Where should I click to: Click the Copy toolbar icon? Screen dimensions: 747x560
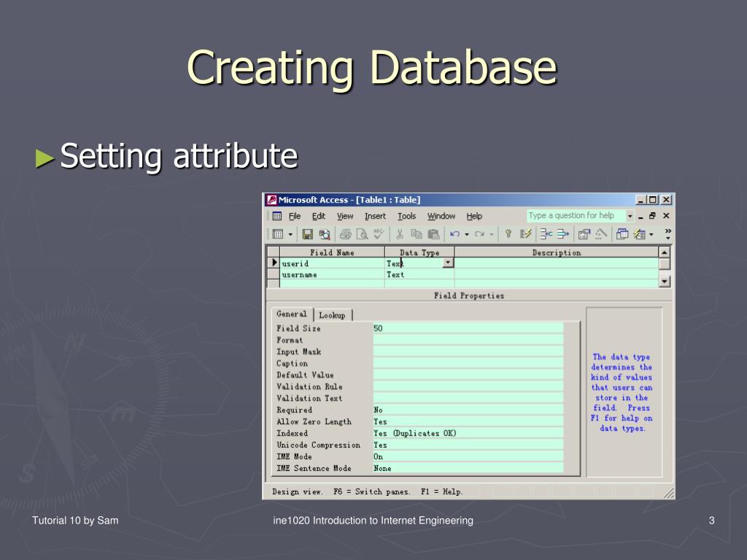click(x=417, y=234)
